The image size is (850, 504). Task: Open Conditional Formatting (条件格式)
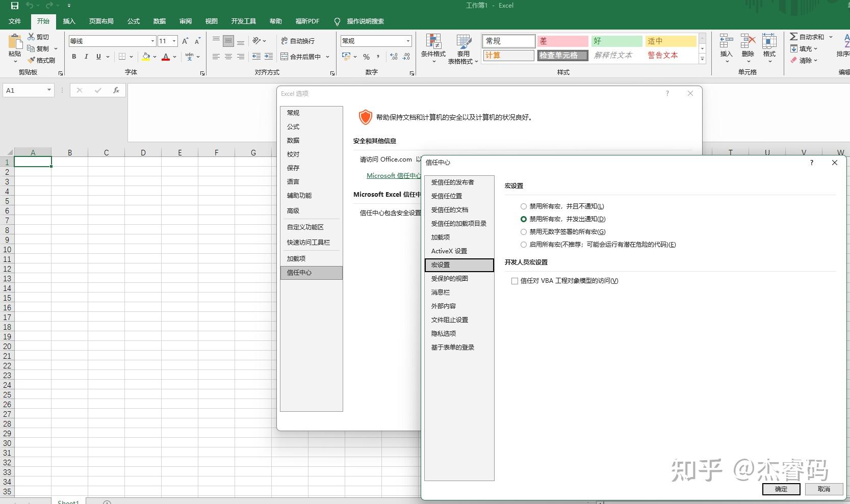[x=433, y=48]
